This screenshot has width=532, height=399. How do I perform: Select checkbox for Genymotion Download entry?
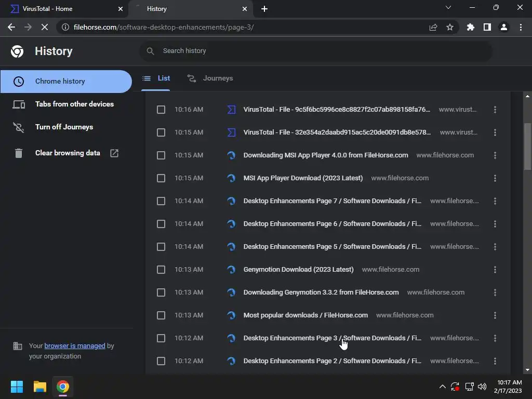(x=161, y=270)
